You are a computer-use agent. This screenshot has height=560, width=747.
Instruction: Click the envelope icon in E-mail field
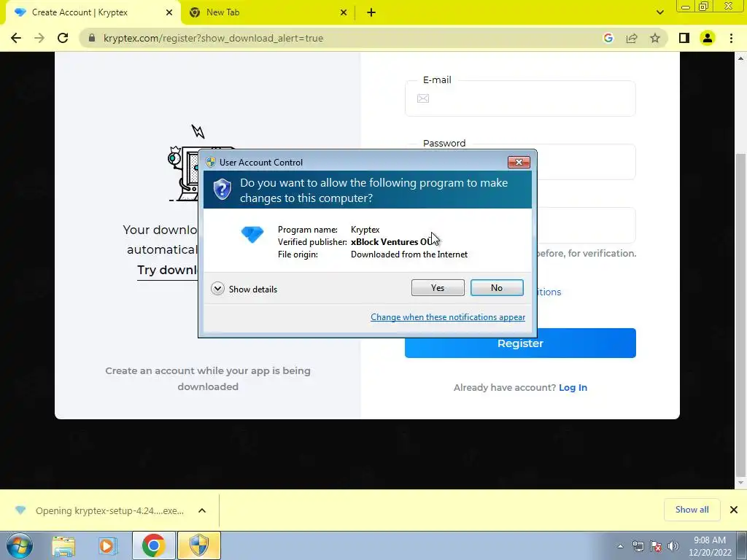coord(423,98)
